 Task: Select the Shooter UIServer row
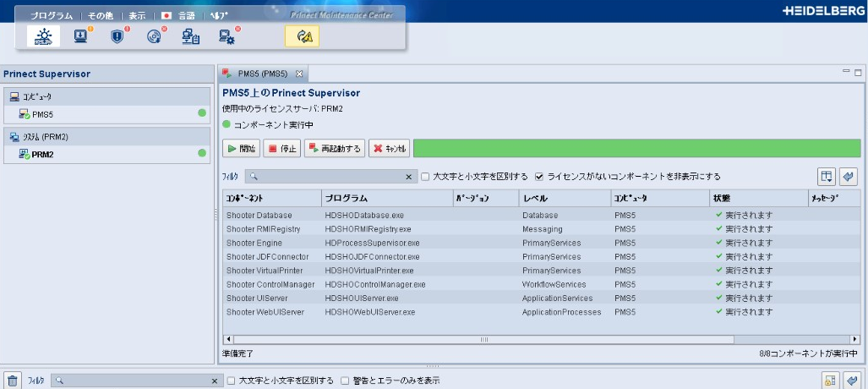pyautogui.click(x=542, y=299)
